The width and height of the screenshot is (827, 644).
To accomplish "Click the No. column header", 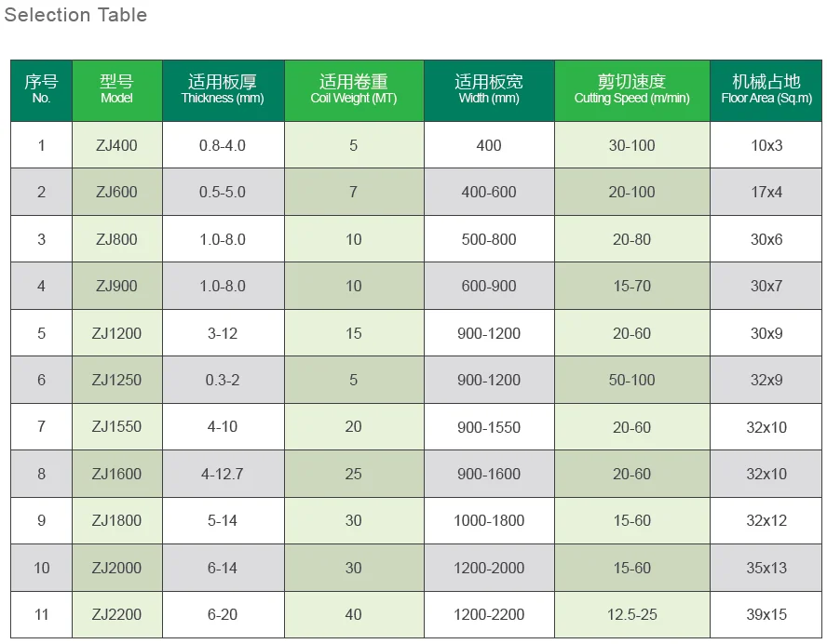I will click(41, 89).
